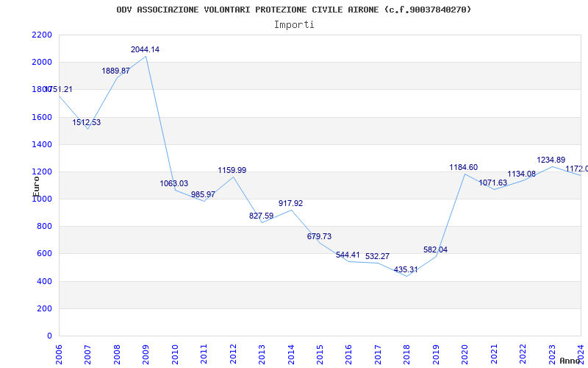Select the 679.73 data label
Screen dimensions: 588x368
[x=319, y=236]
